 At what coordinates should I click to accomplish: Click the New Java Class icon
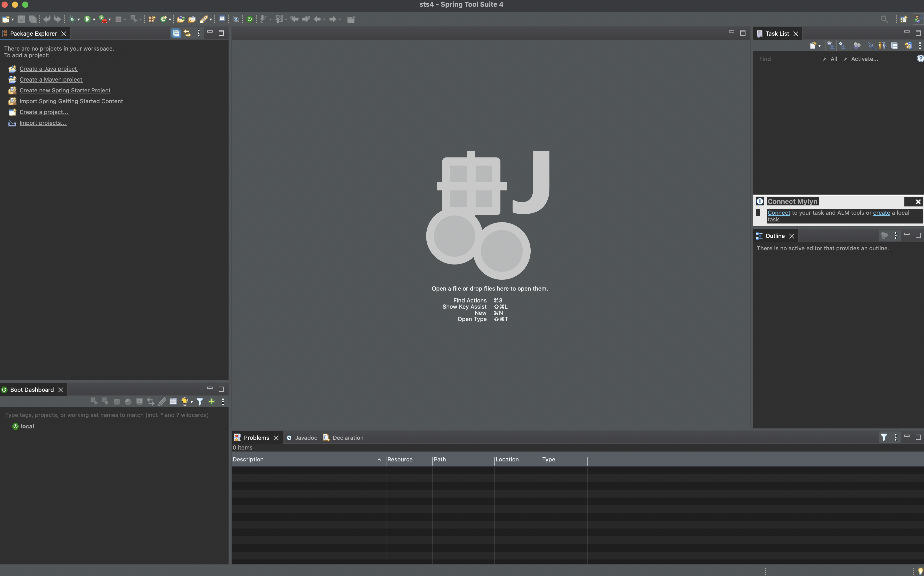[x=163, y=19]
